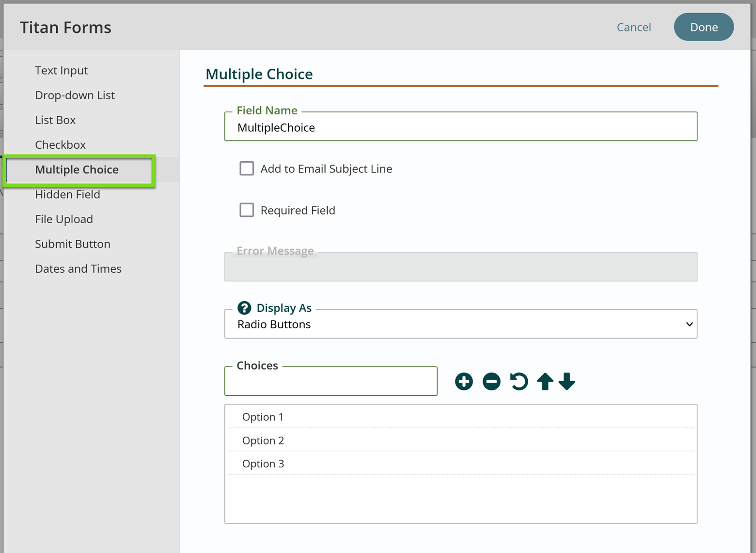Select Text Input in sidebar
756x553 pixels.
(61, 71)
